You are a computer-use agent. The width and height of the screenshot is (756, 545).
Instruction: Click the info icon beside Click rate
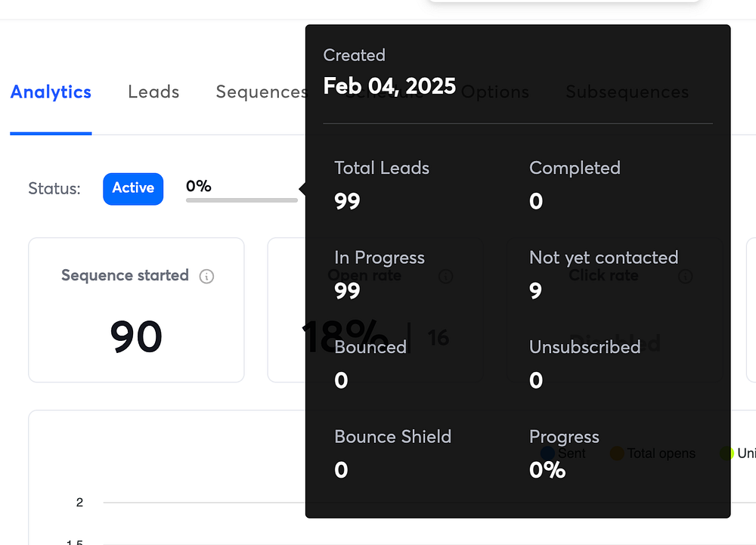tap(686, 276)
